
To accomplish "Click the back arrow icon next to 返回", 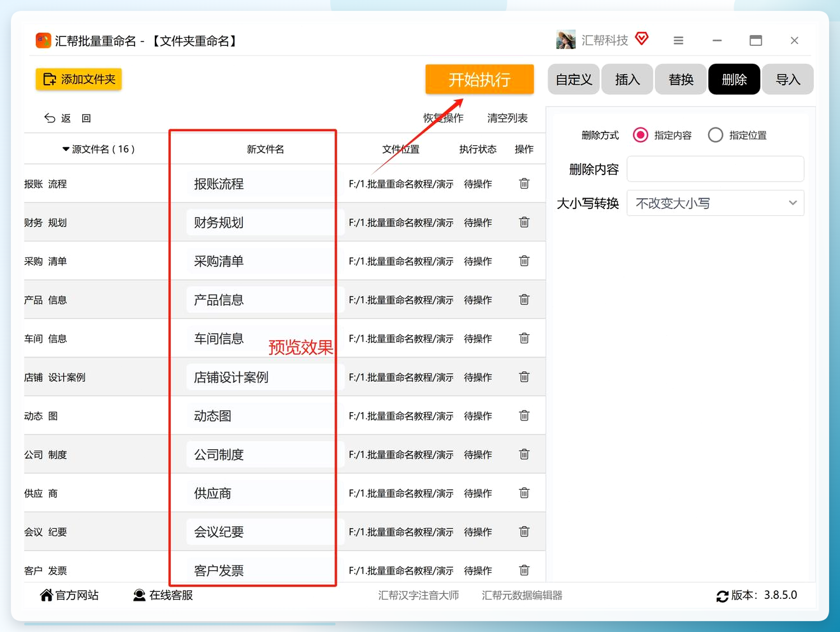I will coord(50,118).
